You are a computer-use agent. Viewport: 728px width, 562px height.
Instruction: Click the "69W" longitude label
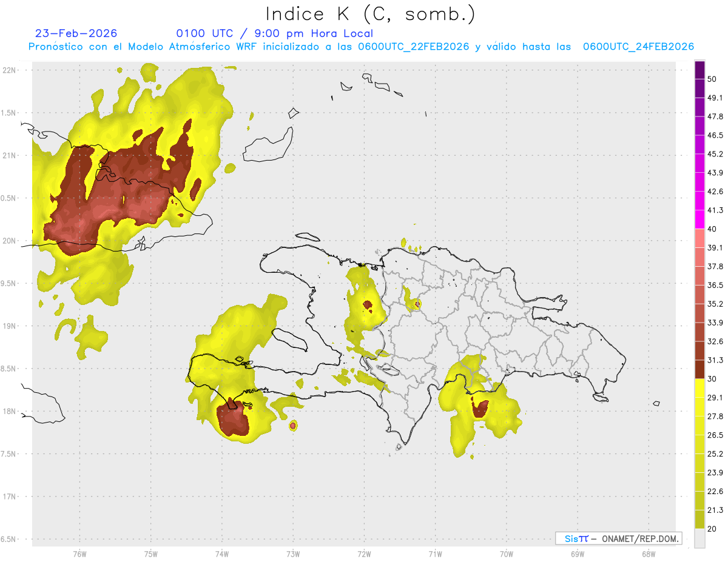(578, 554)
